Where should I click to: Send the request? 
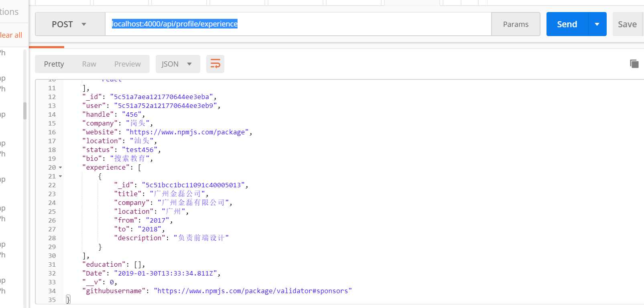[567, 24]
